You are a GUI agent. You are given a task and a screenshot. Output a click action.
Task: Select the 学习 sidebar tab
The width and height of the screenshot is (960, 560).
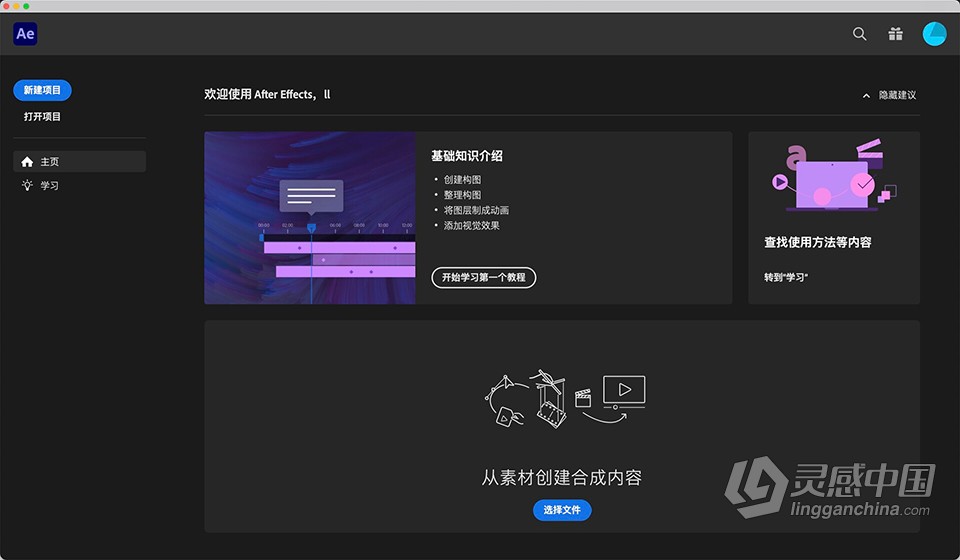click(80, 185)
